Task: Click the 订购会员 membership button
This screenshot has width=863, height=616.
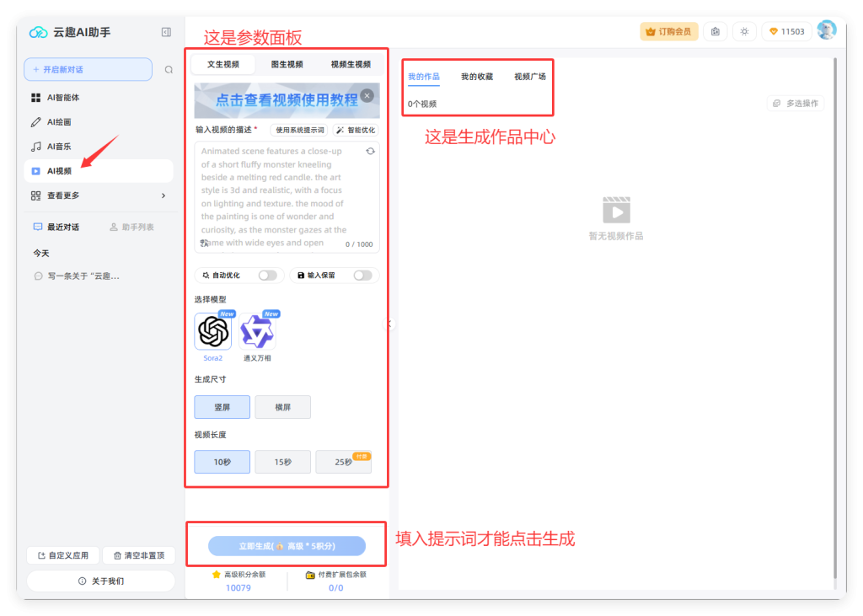Action: coord(668,30)
